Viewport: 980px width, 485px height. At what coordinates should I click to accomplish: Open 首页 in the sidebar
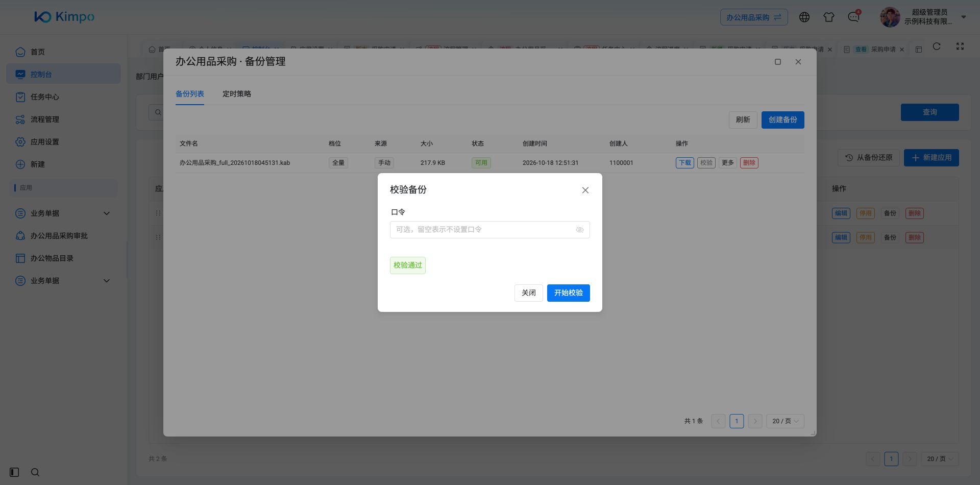tap(63, 52)
